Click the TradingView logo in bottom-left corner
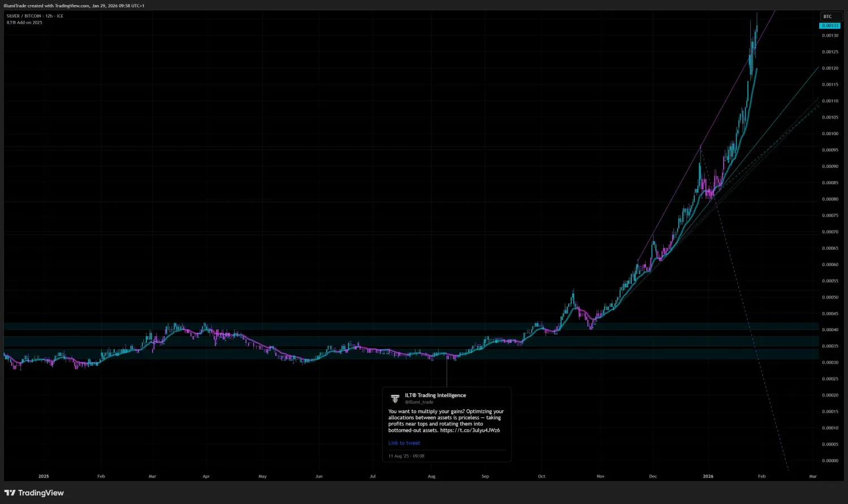The width and height of the screenshot is (848, 504). 34,492
